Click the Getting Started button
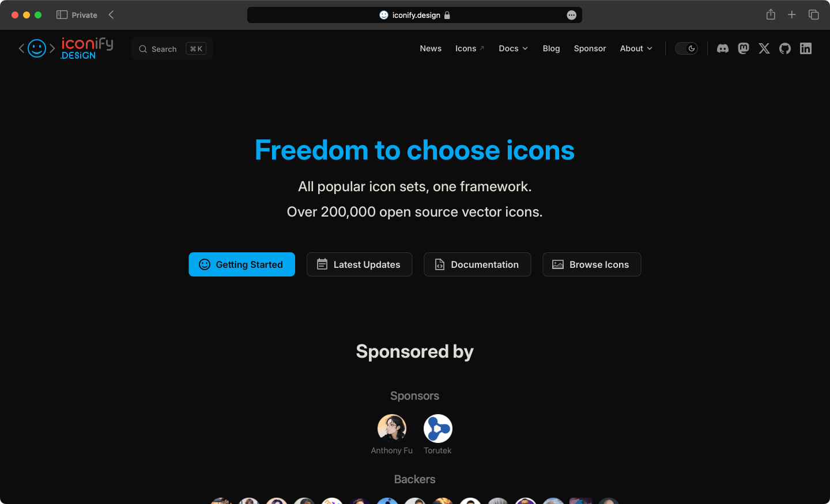This screenshot has width=830, height=504. click(x=242, y=264)
